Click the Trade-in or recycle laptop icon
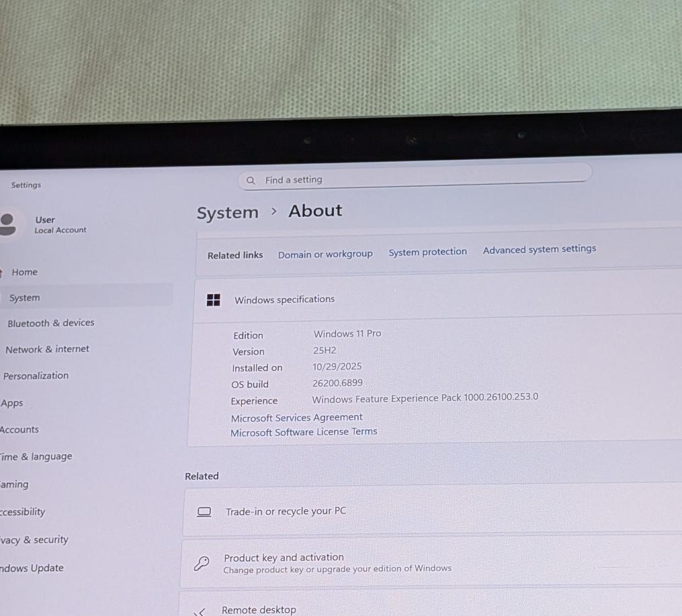 tap(204, 512)
